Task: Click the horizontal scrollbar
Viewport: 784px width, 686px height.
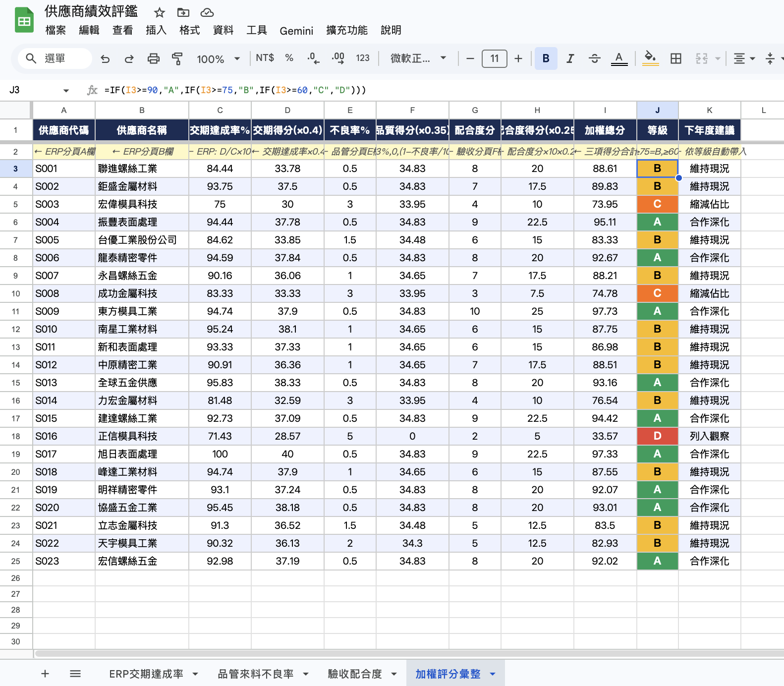Action: pos(409,654)
